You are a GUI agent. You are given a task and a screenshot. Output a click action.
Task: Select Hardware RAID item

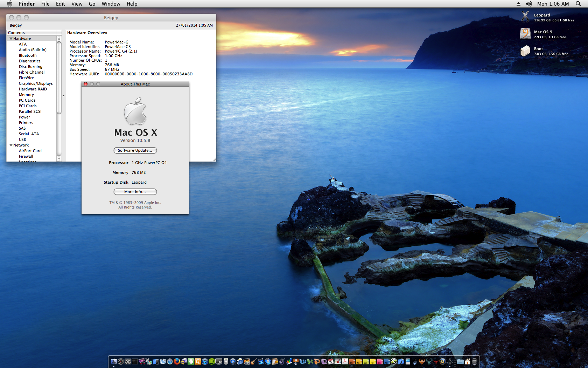(33, 89)
